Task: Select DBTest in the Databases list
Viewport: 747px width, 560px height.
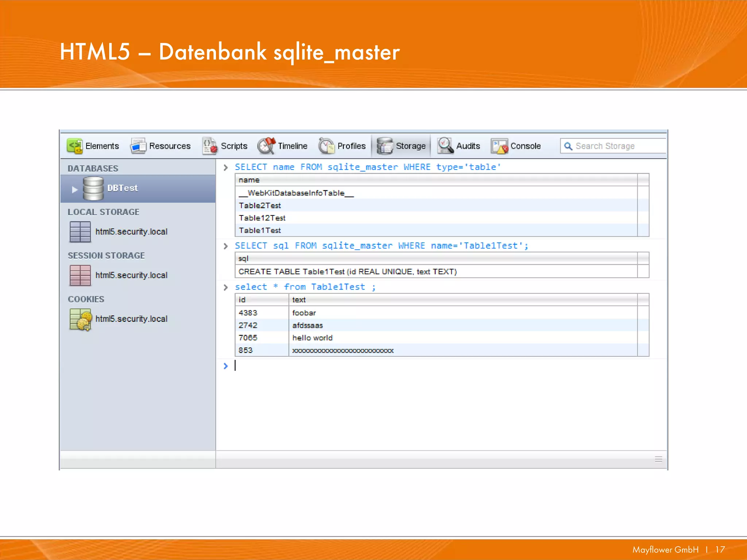Action: (x=138, y=188)
